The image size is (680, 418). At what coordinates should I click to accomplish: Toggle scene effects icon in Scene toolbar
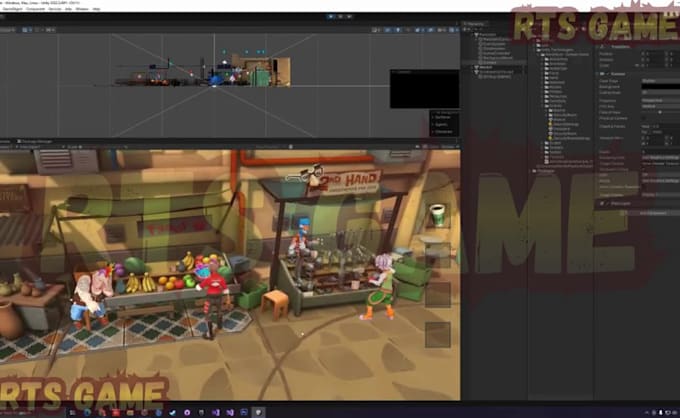[418, 30]
